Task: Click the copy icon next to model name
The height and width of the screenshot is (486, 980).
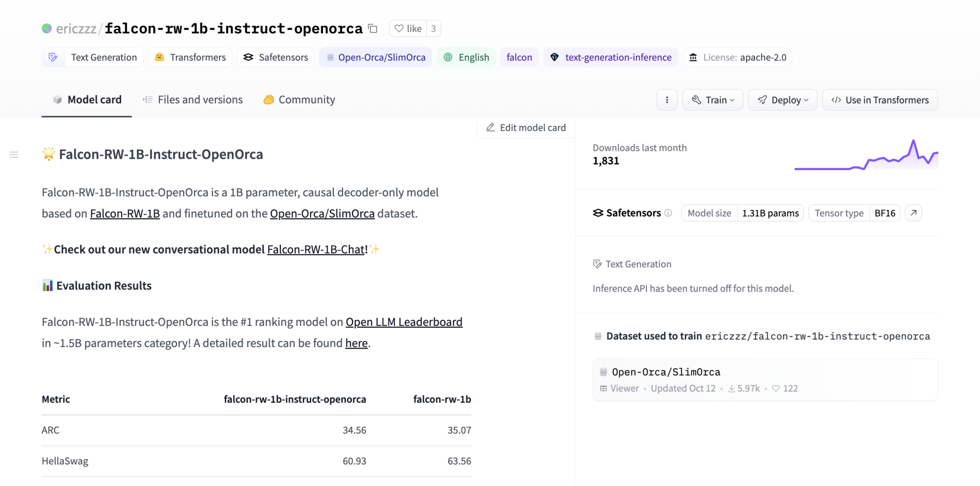Action: pos(373,29)
